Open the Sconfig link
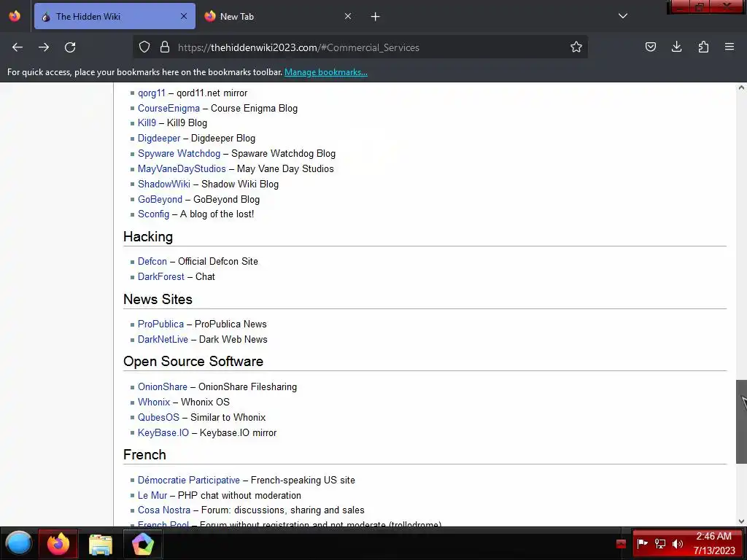Viewport: 747px width, 560px height. click(x=153, y=214)
